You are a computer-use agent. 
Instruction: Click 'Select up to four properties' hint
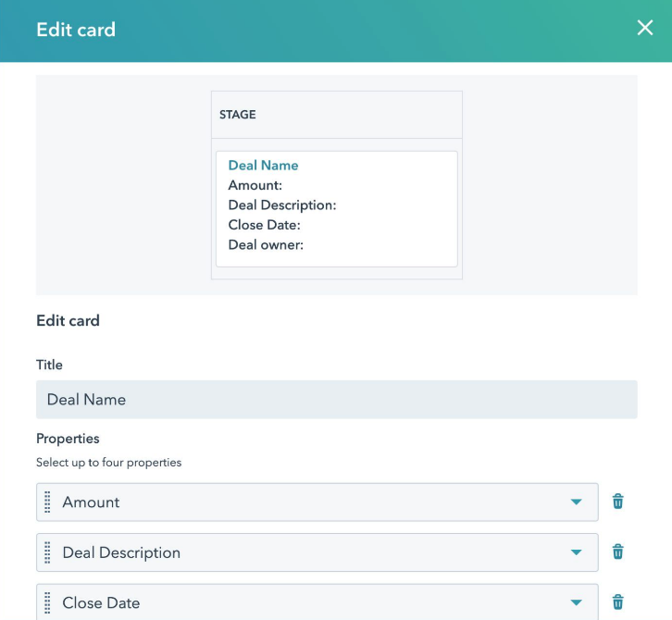(109, 463)
